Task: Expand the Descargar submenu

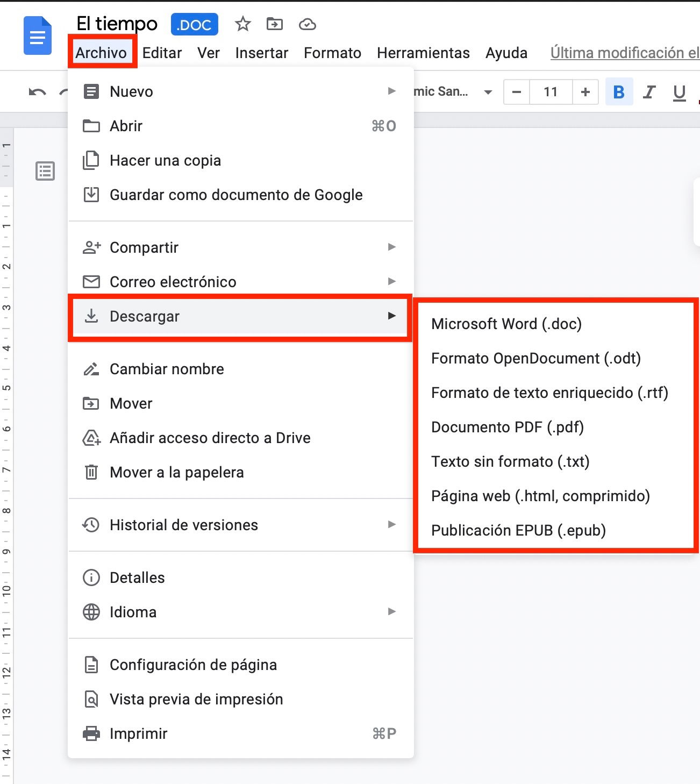Action: tap(241, 316)
